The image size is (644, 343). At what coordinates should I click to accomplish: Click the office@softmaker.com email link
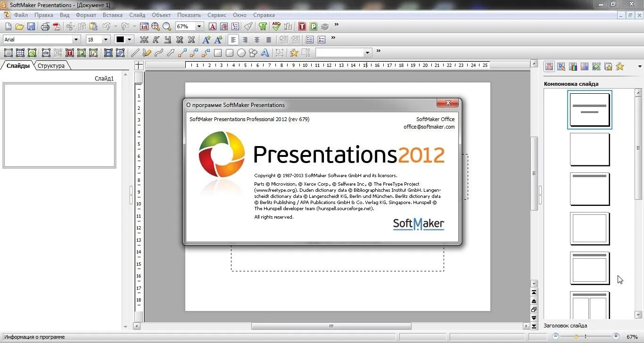click(429, 127)
